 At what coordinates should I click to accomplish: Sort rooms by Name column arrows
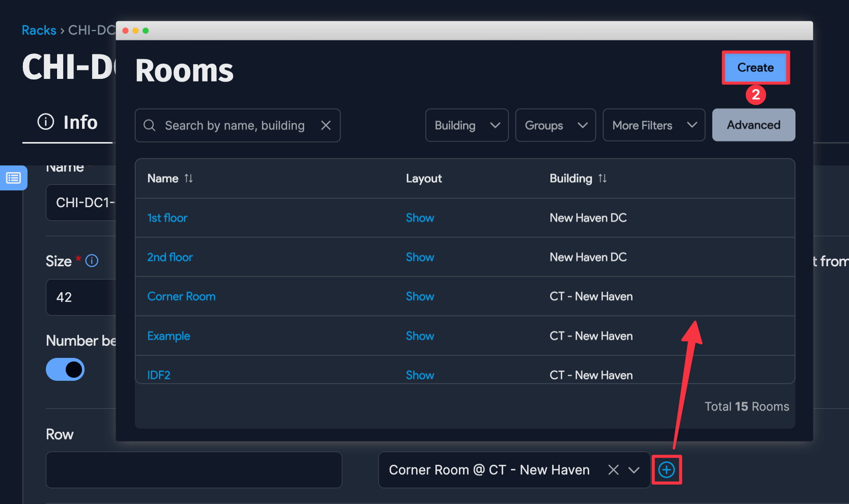point(188,178)
